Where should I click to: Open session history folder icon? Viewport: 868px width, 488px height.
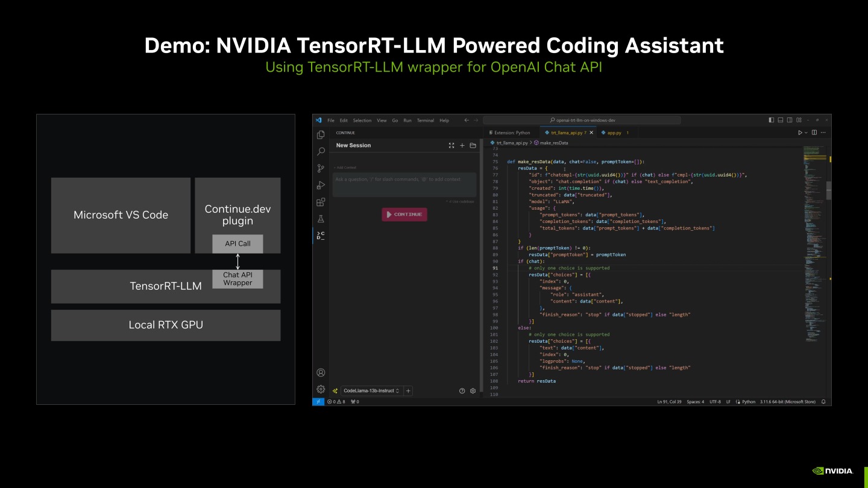(473, 145)
